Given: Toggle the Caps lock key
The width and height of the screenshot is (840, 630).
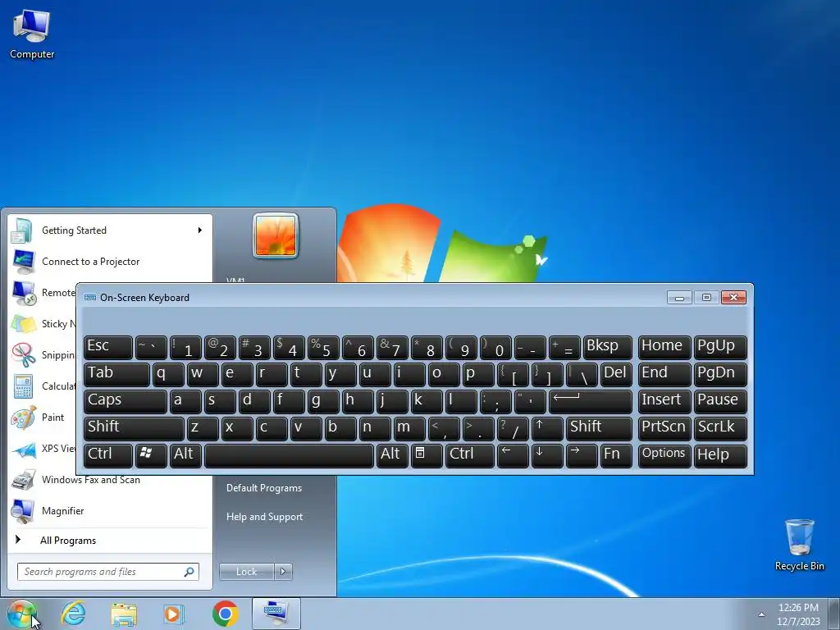Looking at the screenshot, I should click(126, 401).
